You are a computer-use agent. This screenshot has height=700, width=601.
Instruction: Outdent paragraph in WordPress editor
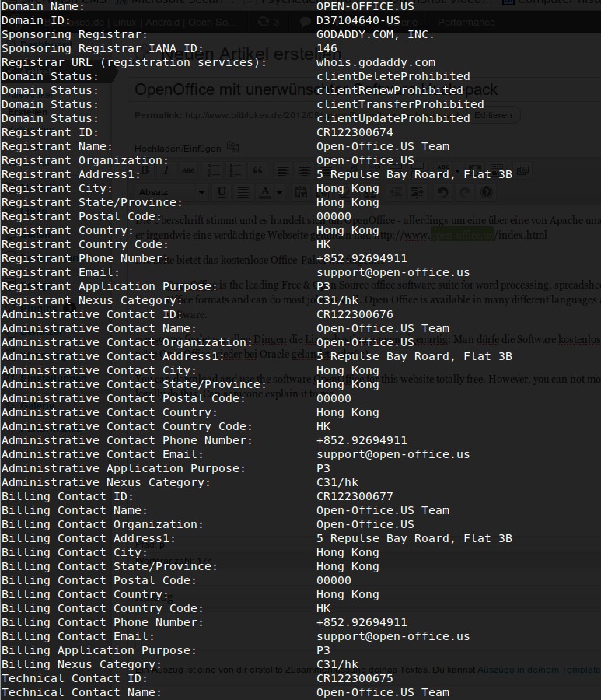coord(396,192)
